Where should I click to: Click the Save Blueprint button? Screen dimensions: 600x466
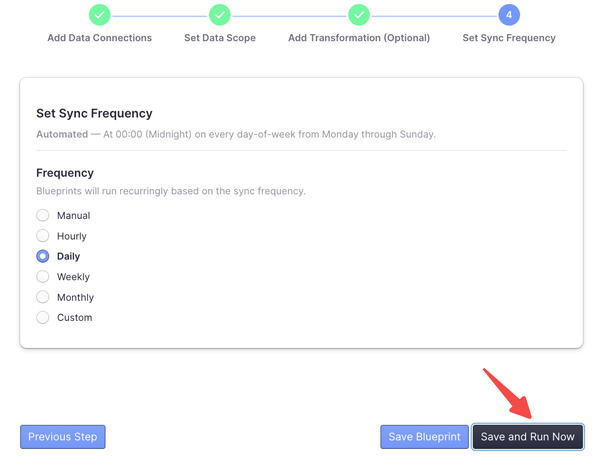pyautogui.click(x=424, y=437)
